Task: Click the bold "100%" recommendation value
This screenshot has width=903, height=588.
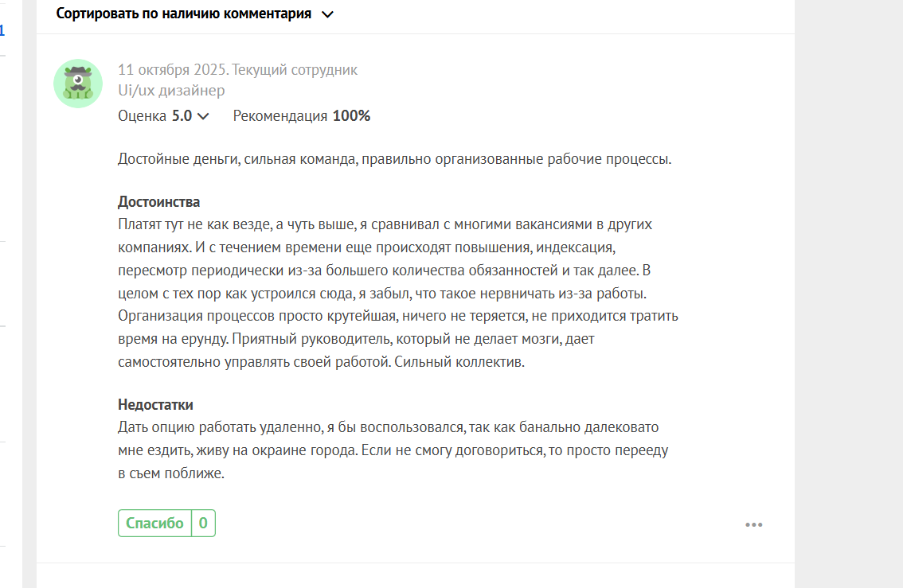Action: [351, 116]
